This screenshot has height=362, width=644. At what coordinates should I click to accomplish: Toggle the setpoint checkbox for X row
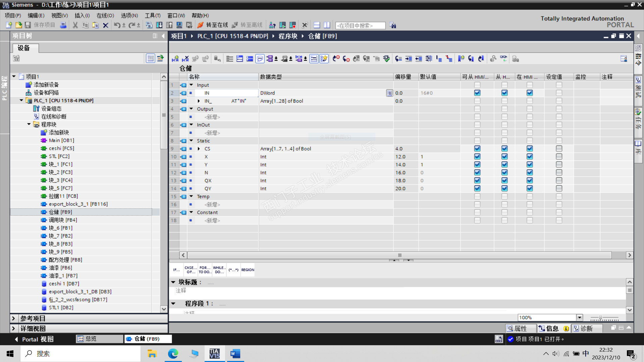point(558,157)
